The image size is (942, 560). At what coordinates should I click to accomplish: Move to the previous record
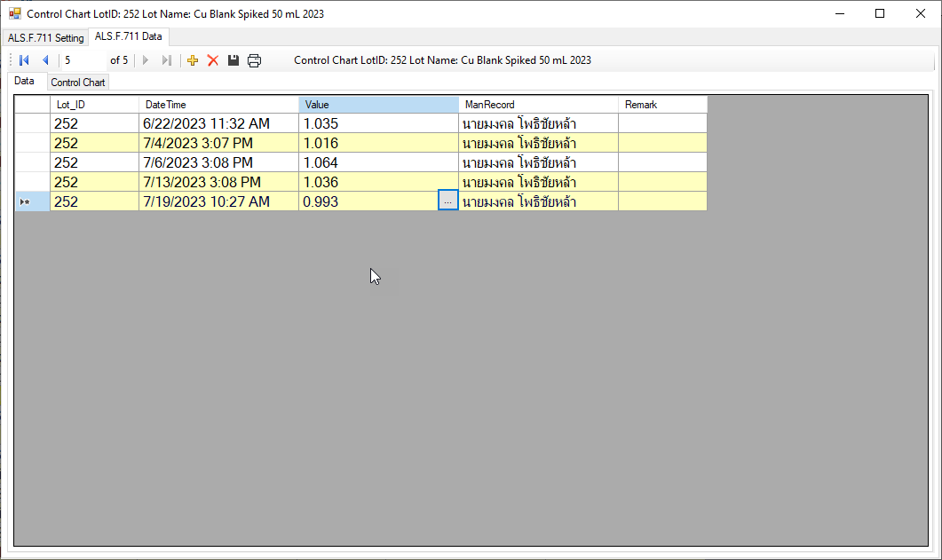point(45,60)
